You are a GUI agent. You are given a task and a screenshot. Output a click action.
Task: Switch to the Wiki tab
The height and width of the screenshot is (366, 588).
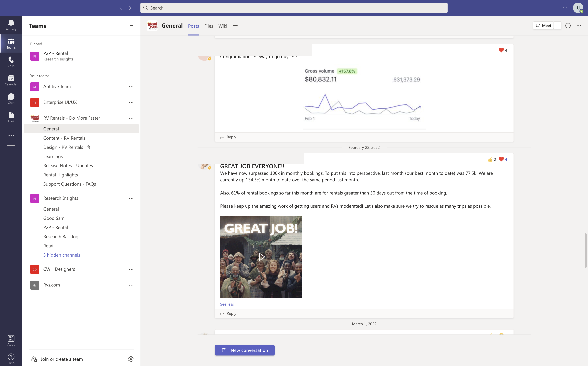pos(223,26)
